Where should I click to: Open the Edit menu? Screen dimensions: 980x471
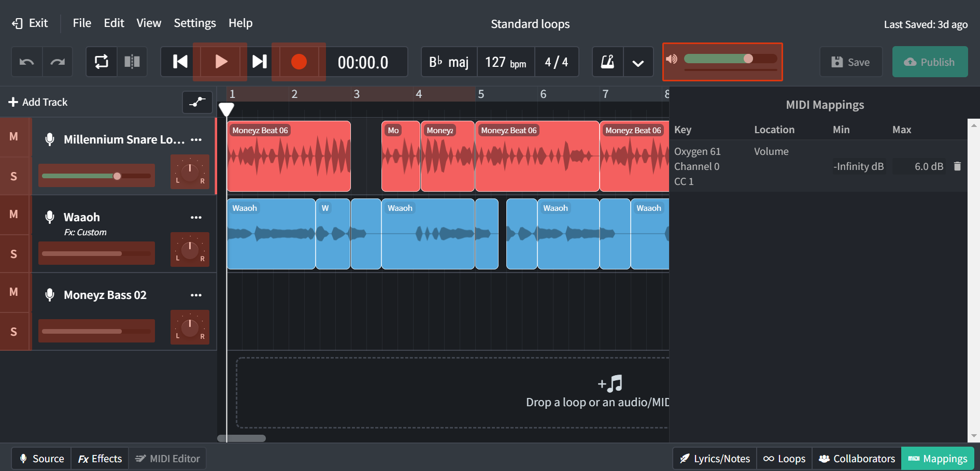click(114, 23)
